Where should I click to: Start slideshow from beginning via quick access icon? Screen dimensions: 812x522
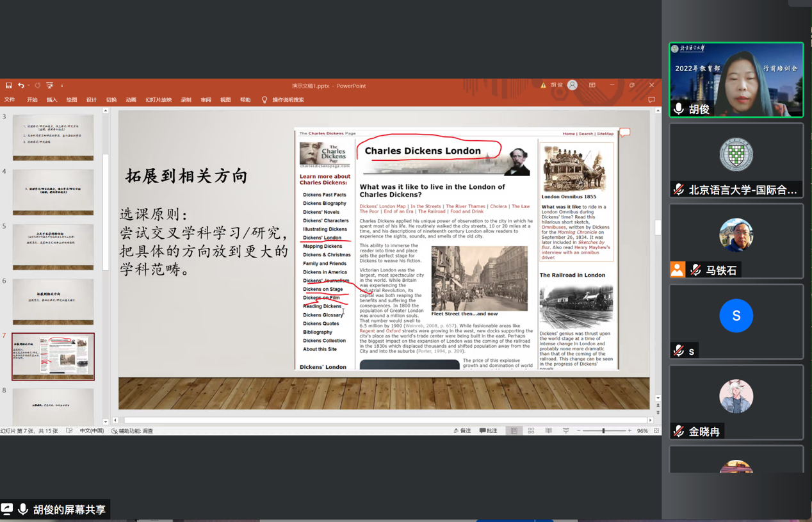pyautogui.click(x=49, y=85)
